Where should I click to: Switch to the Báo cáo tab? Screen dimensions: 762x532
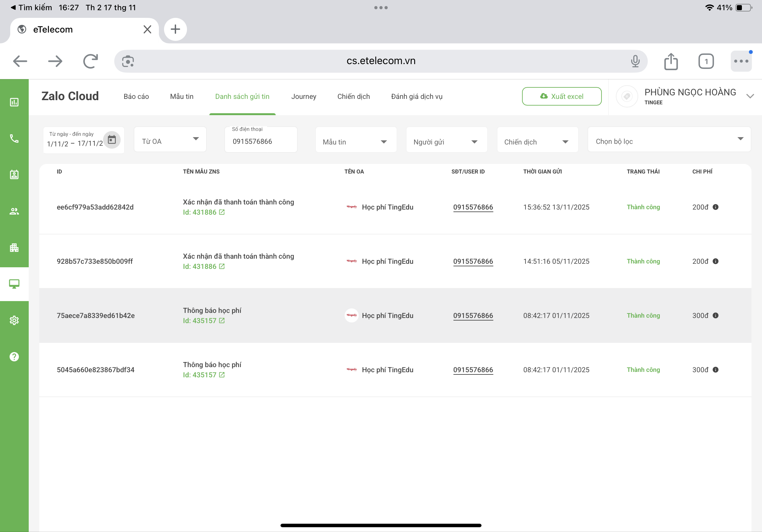point(136,97)
